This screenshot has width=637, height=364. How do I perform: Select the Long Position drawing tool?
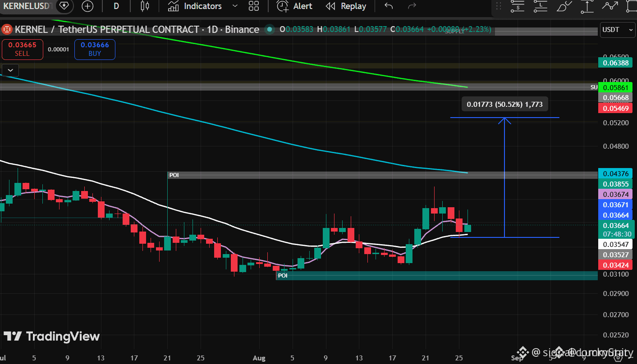[540, 6]
